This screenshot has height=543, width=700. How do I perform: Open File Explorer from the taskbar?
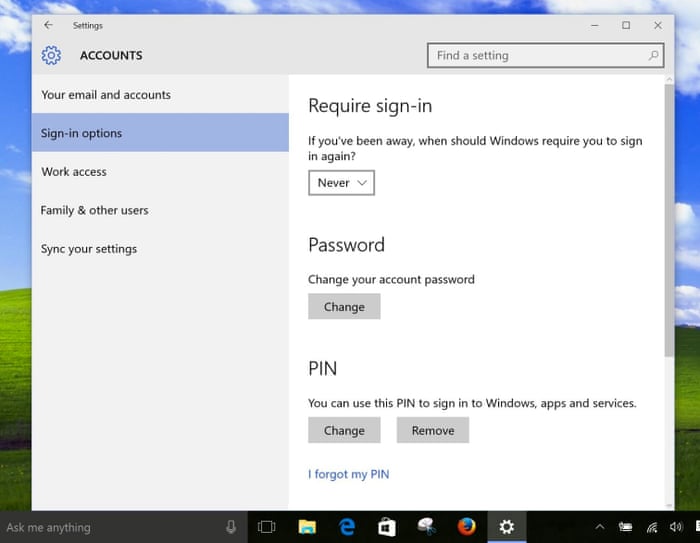307,527
